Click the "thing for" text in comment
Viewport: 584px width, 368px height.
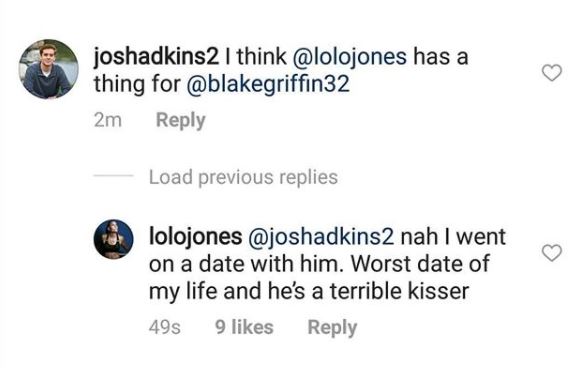click(137, 84)
